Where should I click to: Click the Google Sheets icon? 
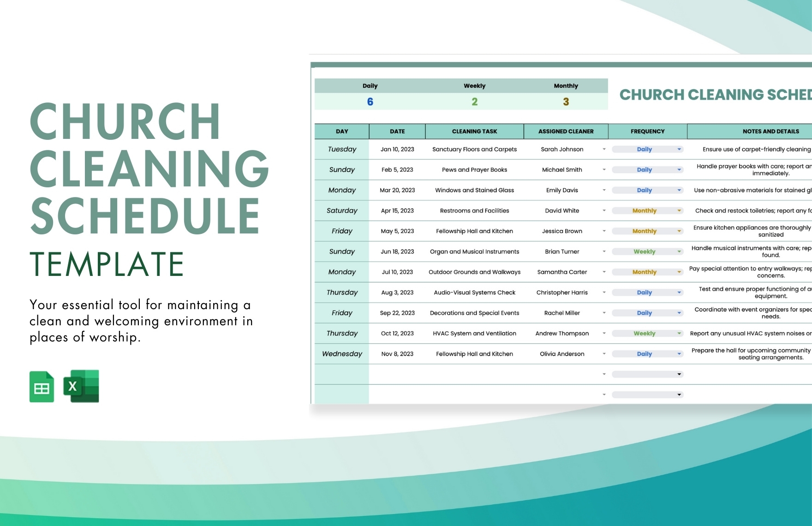tap(42, 387)
